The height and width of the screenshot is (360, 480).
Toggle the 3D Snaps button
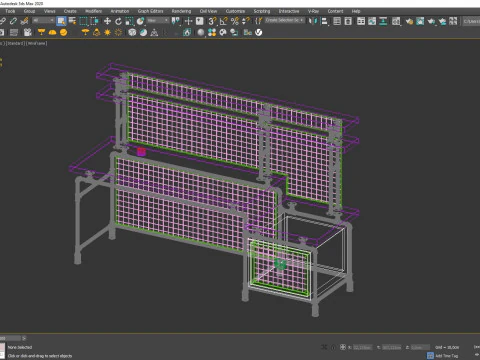point(212,21)
